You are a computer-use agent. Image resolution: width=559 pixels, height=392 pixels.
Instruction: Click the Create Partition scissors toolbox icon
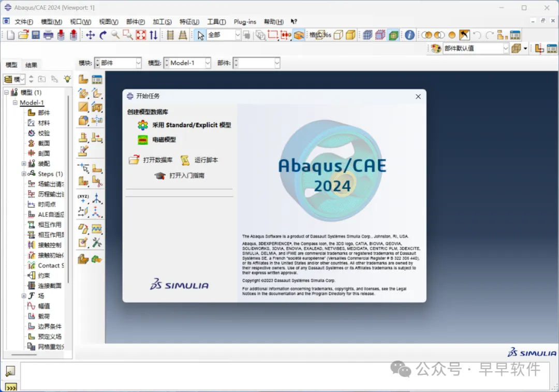click(97, 182)
